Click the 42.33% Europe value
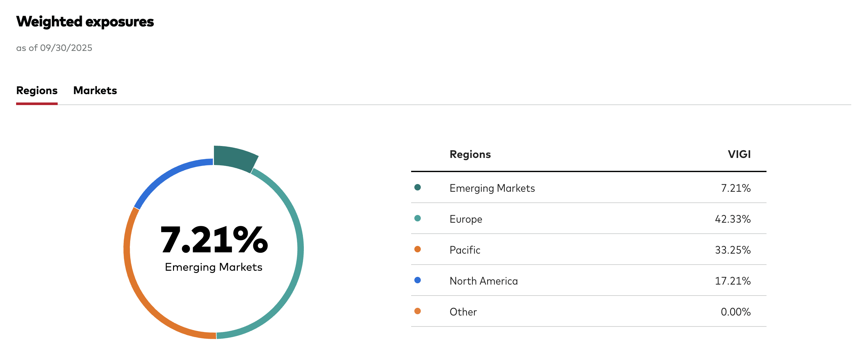This screenshot has width=868, height=350. click(x=733, y=219)
